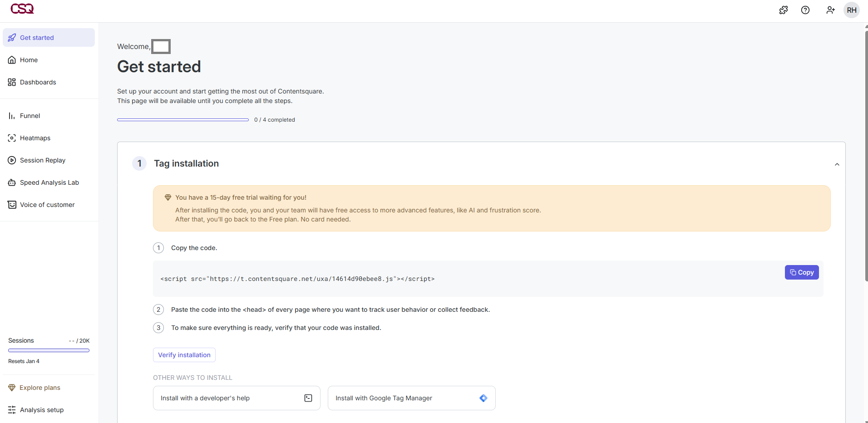
Task: Copy the tracking script code
Action: [x=802, y=272]
